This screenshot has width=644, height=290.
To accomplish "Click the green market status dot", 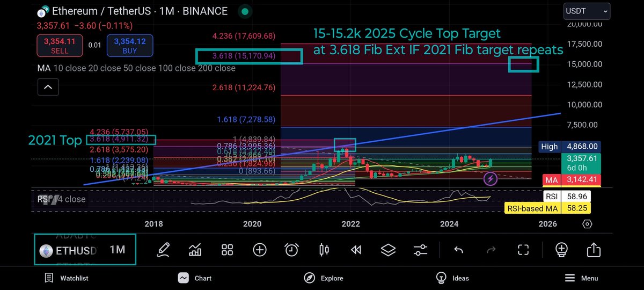I will coord(245,11).
